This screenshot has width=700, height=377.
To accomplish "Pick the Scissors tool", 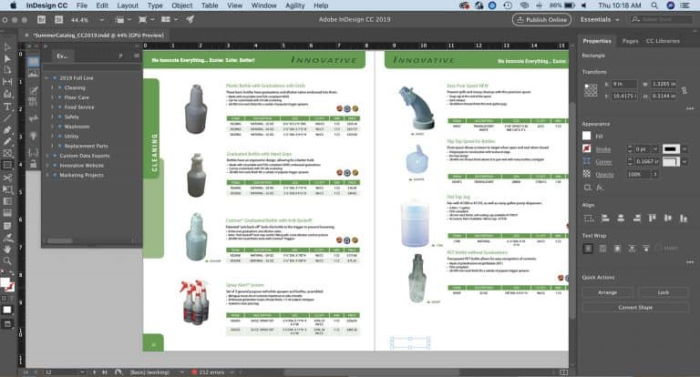I will coord(8,178).
